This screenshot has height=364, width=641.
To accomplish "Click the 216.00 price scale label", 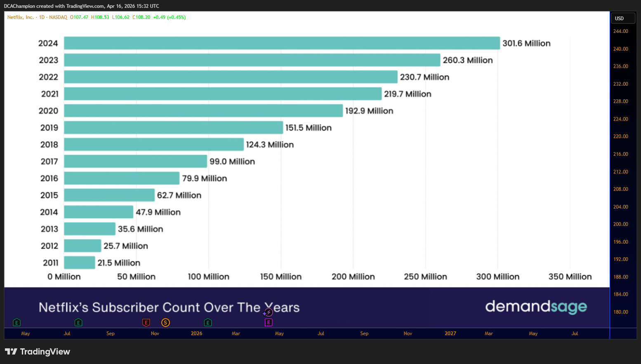I will click(621, 154).
